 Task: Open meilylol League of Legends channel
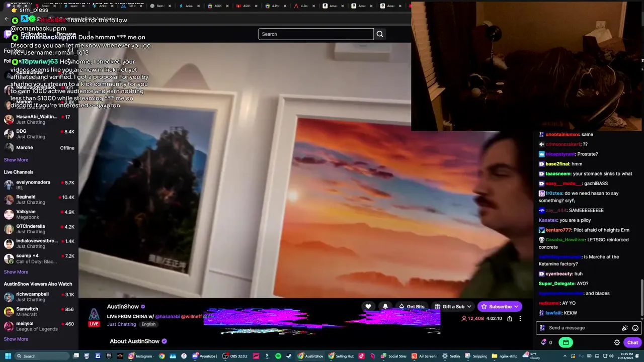[x=39, y=326]
